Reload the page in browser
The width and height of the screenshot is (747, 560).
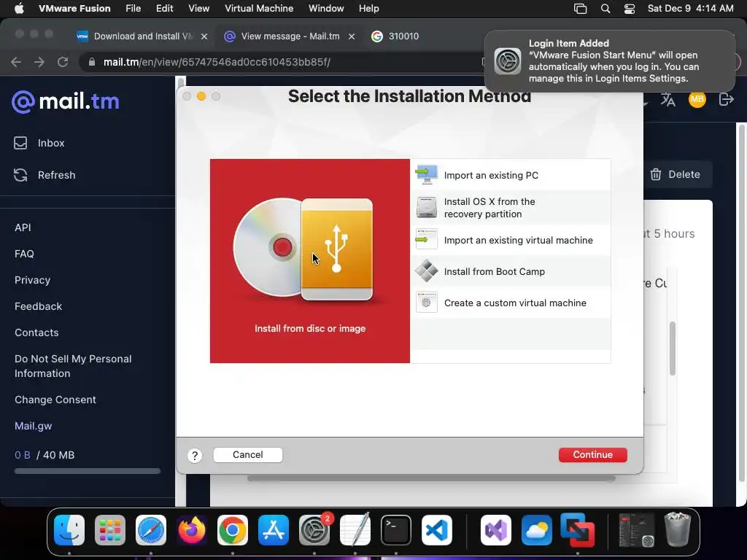pos(63,62)
